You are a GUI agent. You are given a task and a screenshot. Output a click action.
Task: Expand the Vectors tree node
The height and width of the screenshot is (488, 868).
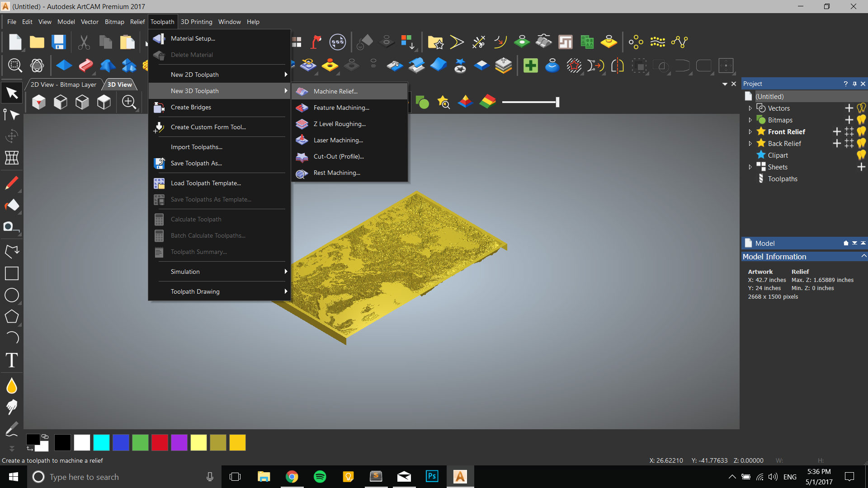(x=750, y=108)
